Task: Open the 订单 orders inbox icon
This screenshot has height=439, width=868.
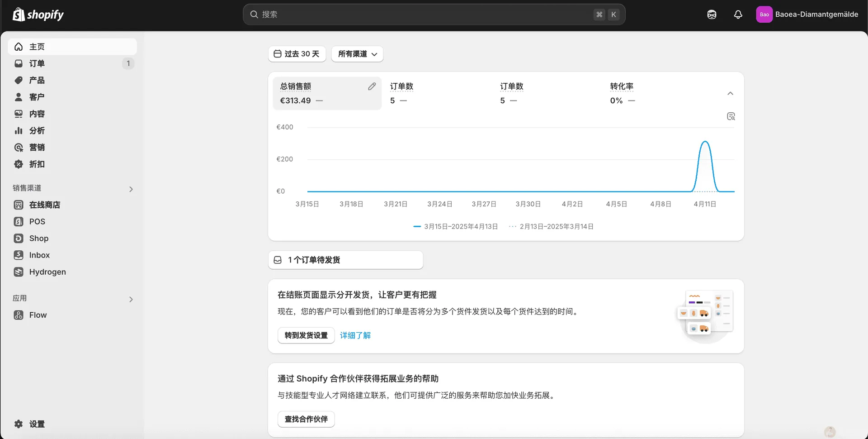Action: [x=19, y=63]
